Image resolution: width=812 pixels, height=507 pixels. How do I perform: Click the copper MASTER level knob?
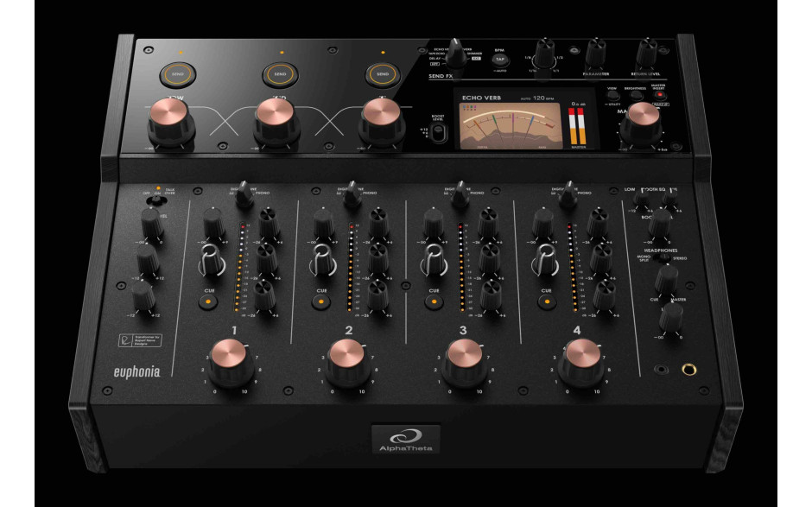[642, 124]
